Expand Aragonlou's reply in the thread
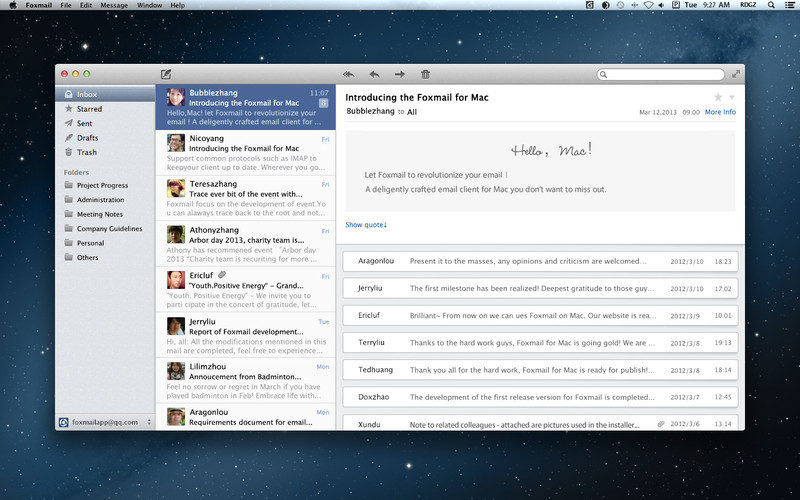Screen dimensions: 800x500 coord(540,261)
